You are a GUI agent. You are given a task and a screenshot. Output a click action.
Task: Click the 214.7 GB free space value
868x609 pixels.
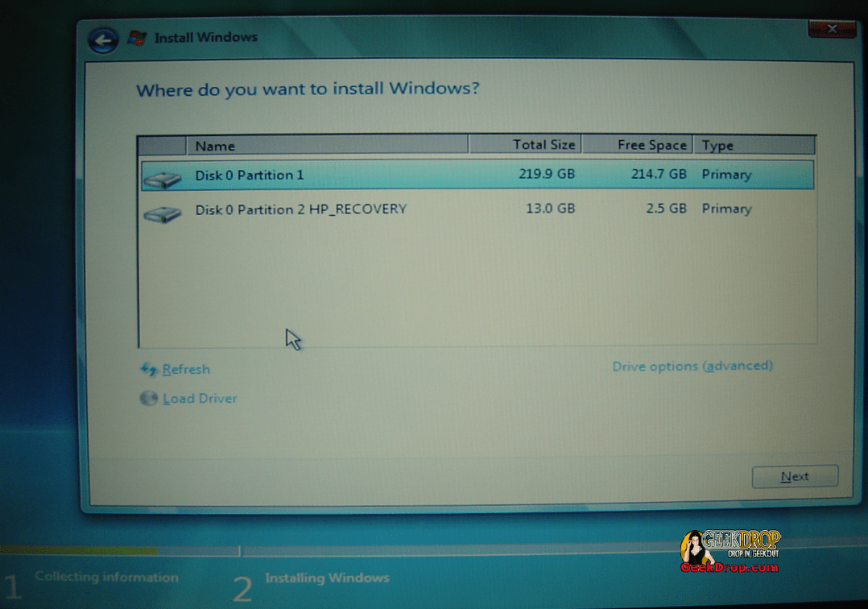[659, 174]
